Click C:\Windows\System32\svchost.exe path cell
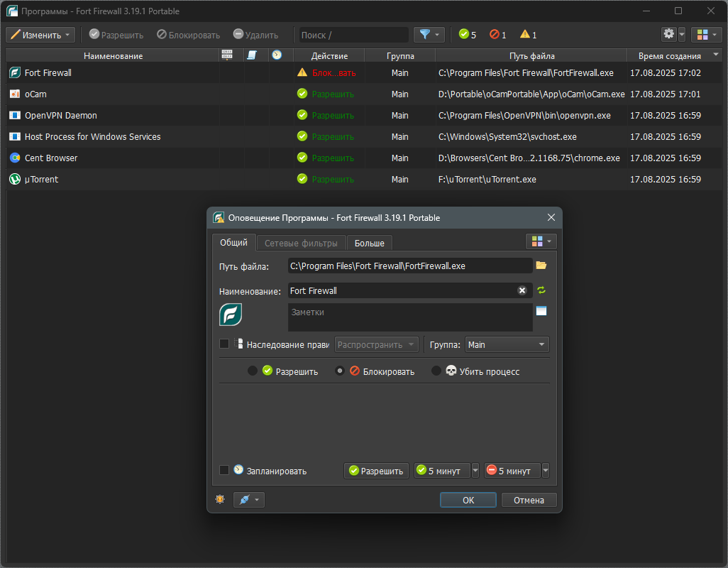 (x=507, y=136)
